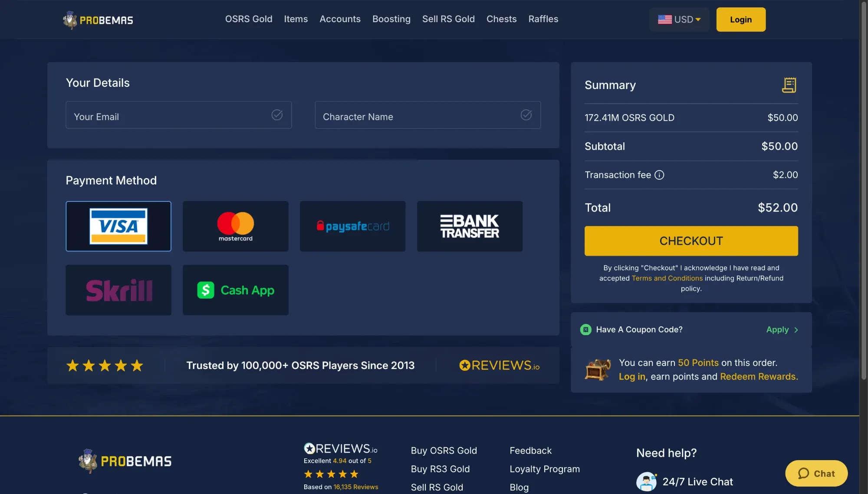Click the footer Probemas logo
Image resolution: width=868 pixels, height=494 pixels.
click(x=125, y=461)
